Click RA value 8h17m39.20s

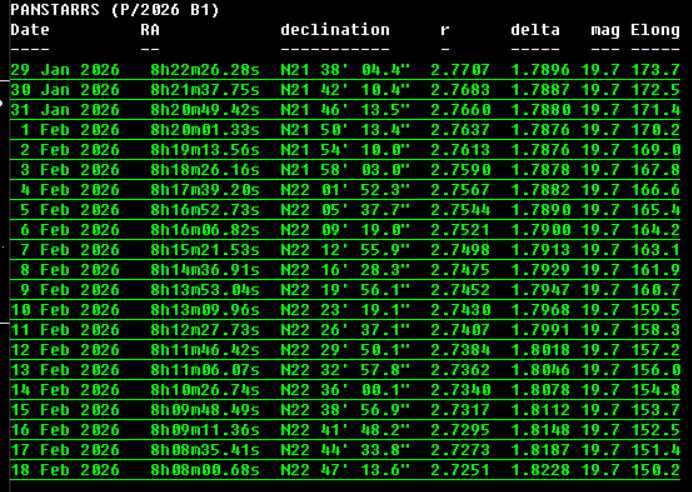point(205,190)
